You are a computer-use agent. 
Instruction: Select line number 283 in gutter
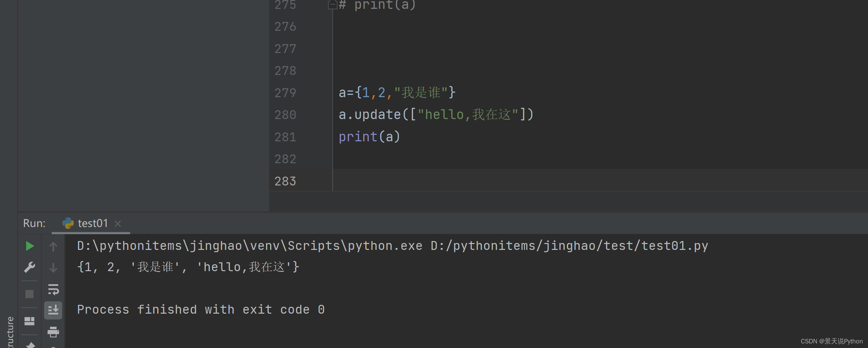(285, 181)
